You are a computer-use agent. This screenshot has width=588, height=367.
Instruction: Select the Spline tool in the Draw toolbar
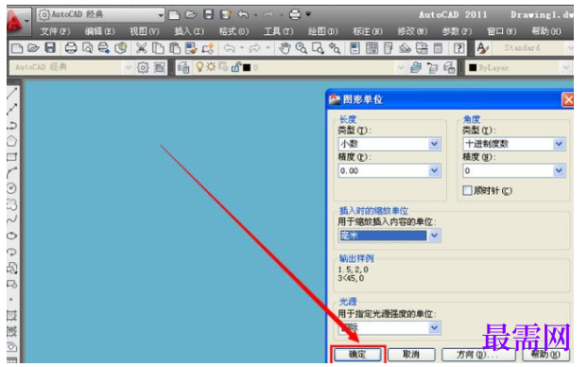12,219
